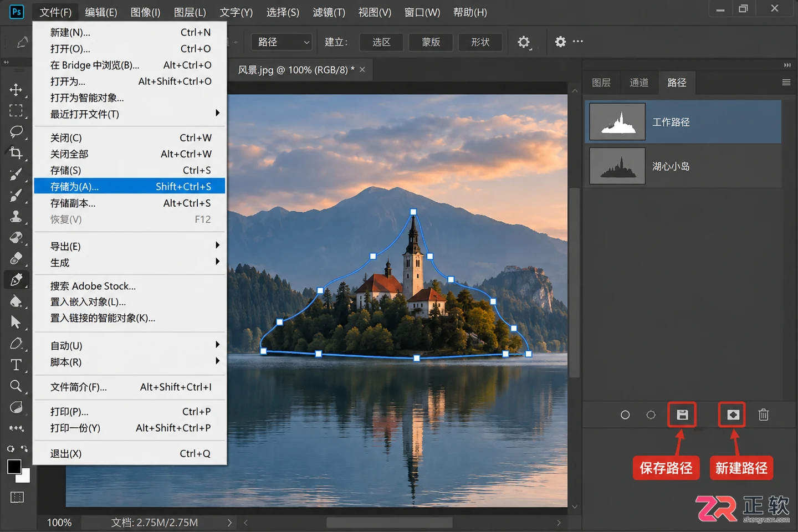Image resolution: width=798 pixels, height=532 pixels.
Task: Select the Paint Bucket tool
Action: click(x=16, y=301)
